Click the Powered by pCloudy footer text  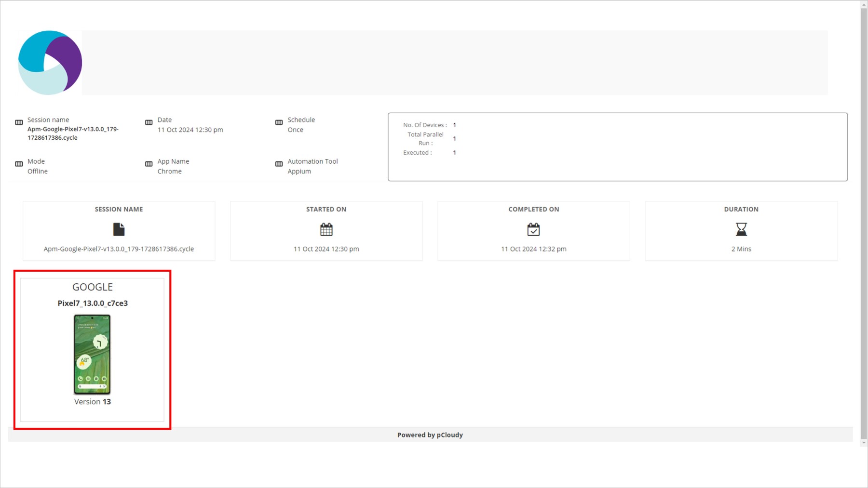(x=430, y=435)
